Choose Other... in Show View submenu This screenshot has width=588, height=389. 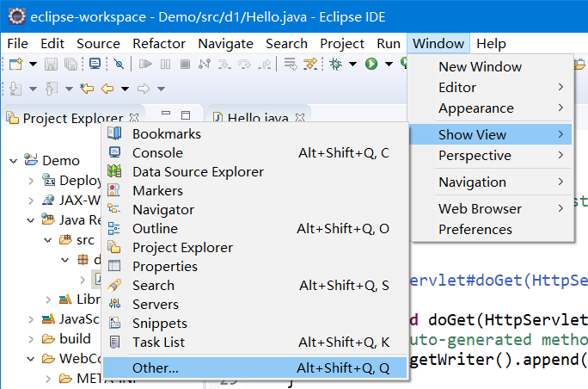(255, 368)
